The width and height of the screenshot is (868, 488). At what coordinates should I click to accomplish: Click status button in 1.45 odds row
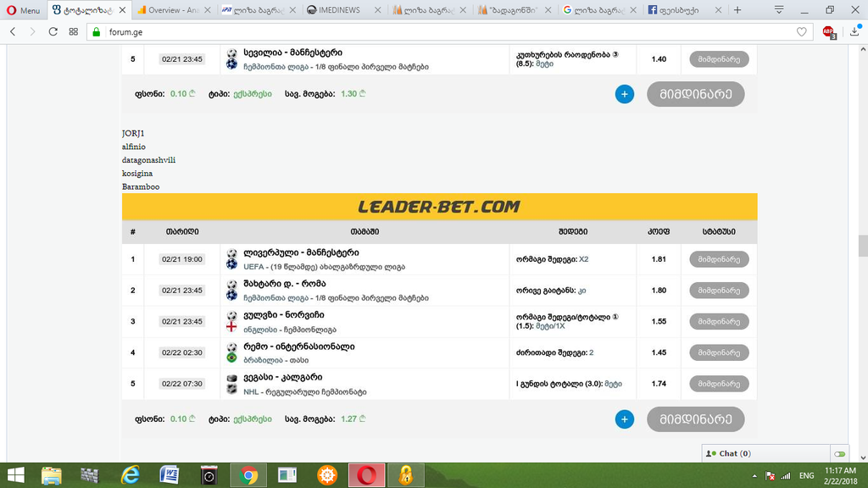(x=719, y=352)
